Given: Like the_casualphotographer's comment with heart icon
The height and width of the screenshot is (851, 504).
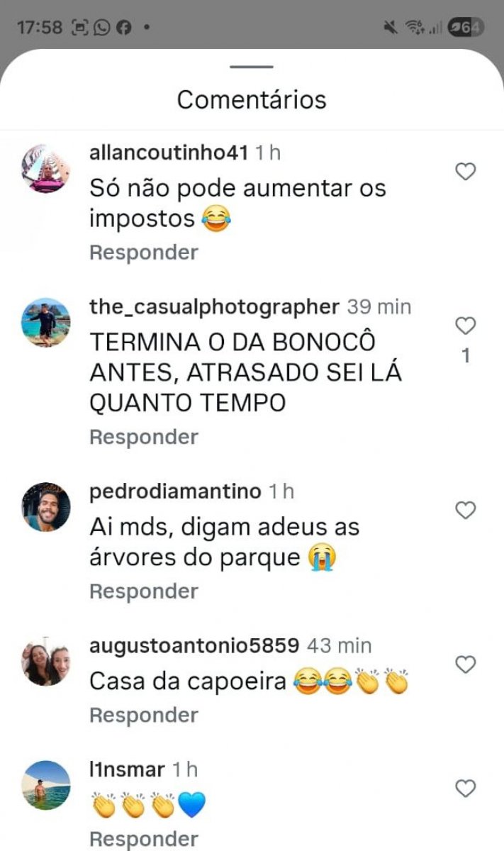Looking at the screenshot, I should pyautogui.click(x=465, y=326).
